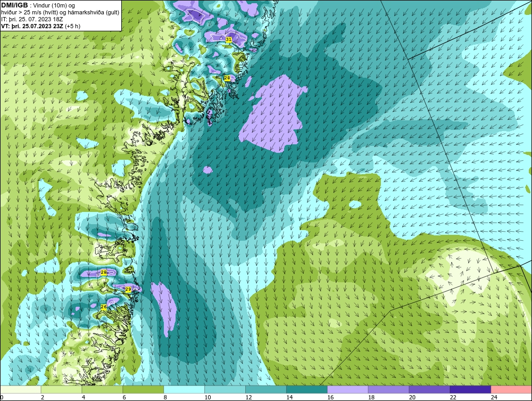Pick the 6–8 m/s olive green legend swatch
This screenshot has width=532, height=401.
[x=143, y=389]
